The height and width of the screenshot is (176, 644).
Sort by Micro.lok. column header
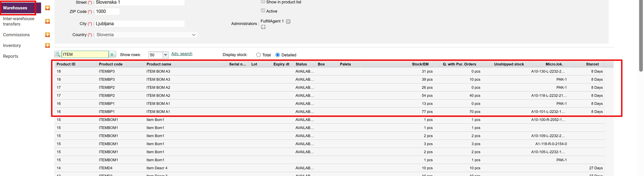(549, 64)
